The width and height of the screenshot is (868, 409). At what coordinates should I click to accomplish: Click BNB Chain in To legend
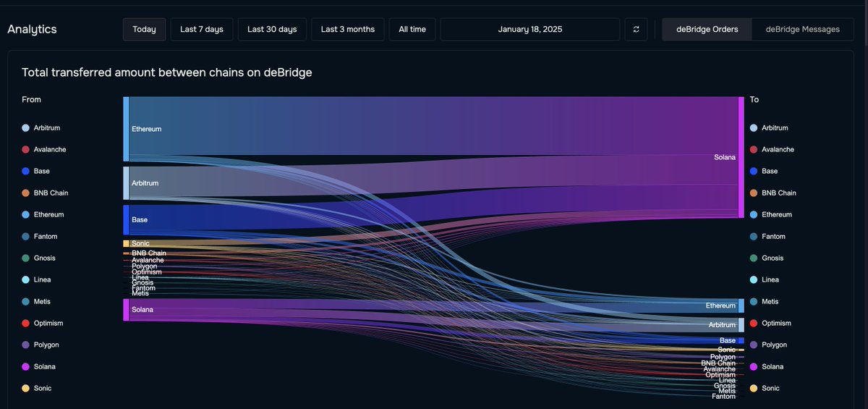click(x=773, y=193)
